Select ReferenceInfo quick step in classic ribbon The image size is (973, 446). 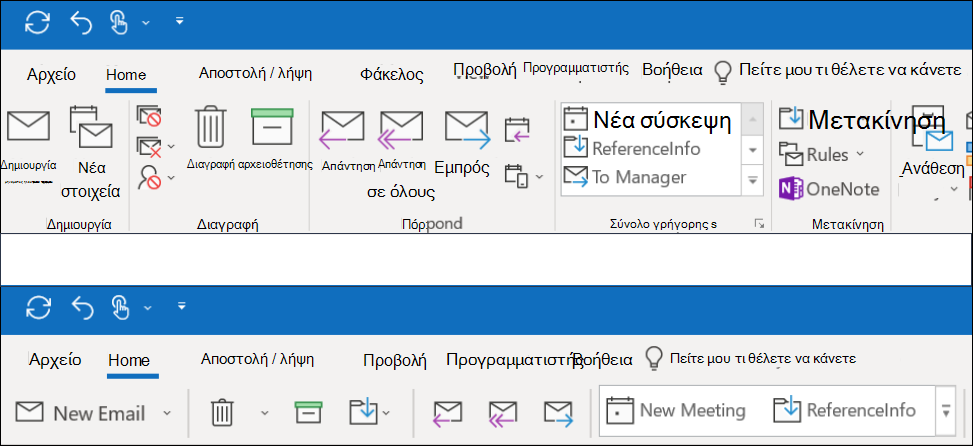[x=632, y=149]
